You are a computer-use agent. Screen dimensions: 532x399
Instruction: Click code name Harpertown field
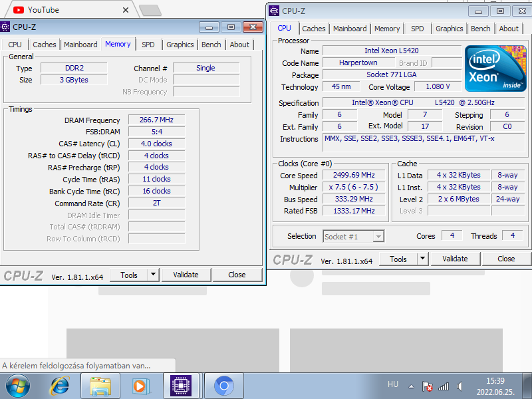[358, 63]
